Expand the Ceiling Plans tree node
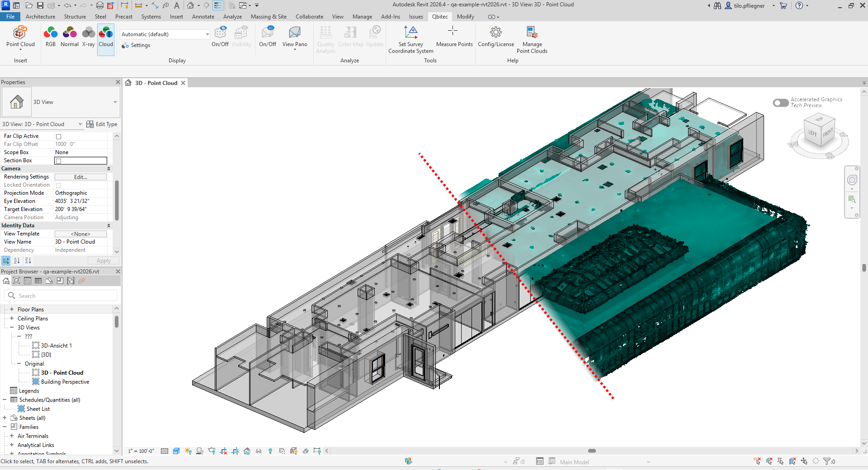Screen dimensions: 868x470 (x=12, y=319)
